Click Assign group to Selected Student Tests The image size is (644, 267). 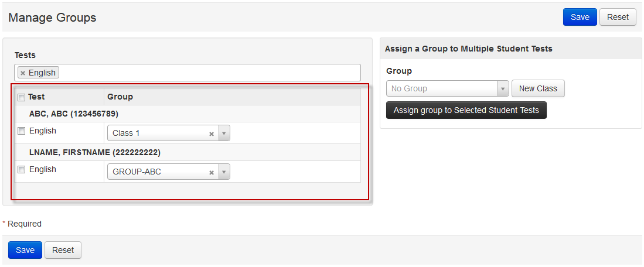coord(466,110)
